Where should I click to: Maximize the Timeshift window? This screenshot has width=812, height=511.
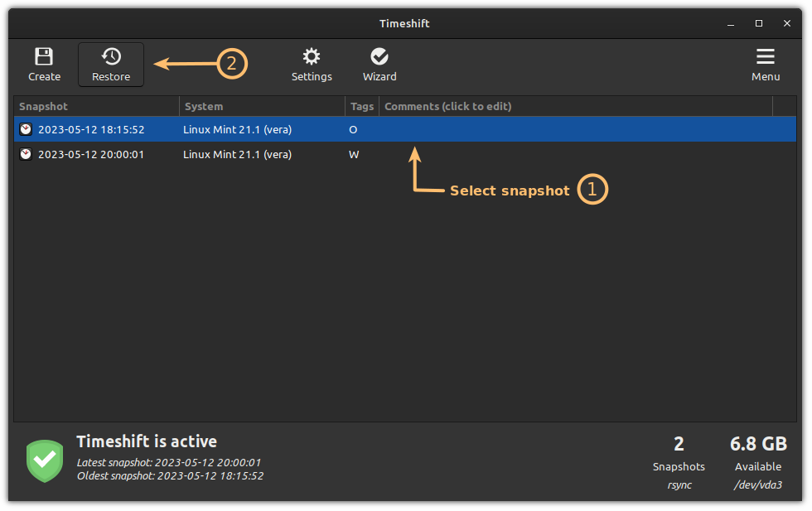pos(759,23)
